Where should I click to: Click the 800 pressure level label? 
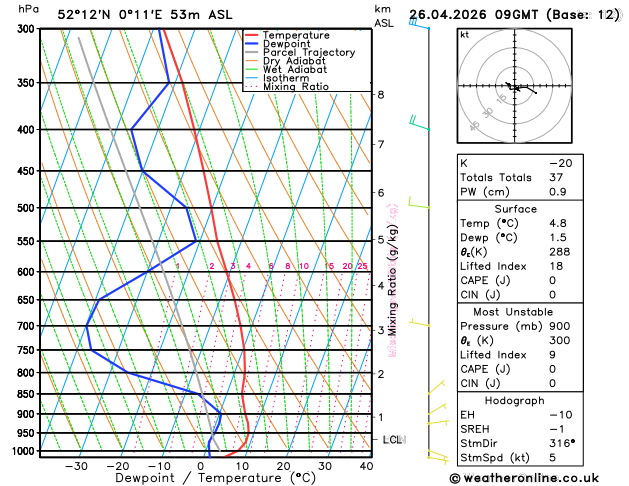click(x=28, y=373)
